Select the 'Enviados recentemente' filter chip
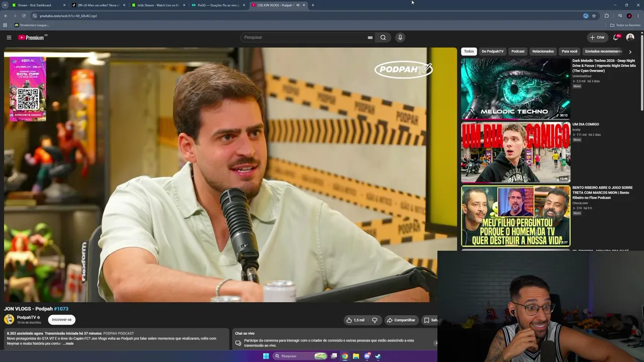644x362 pixels. pos(603,51)
